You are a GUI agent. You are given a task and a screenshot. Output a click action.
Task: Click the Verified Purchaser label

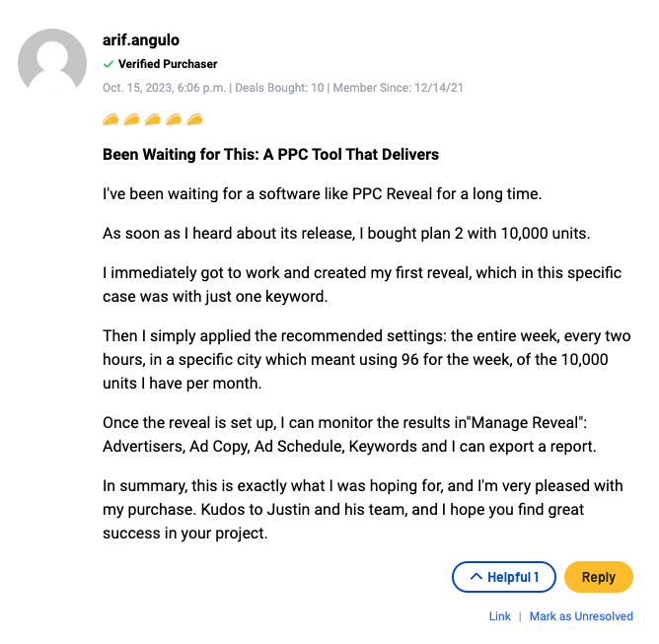pyautogui.click(x=168, y=64)
